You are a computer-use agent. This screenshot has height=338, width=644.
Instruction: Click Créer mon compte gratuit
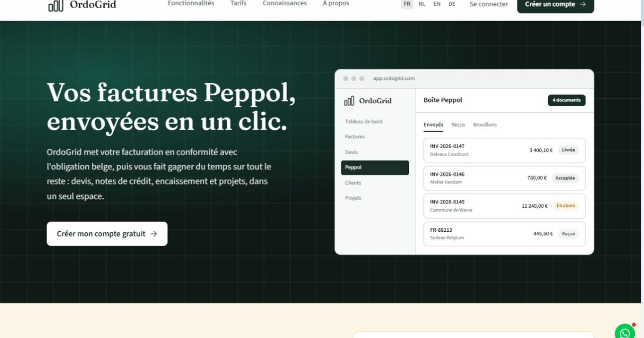(x=107, y=234)
